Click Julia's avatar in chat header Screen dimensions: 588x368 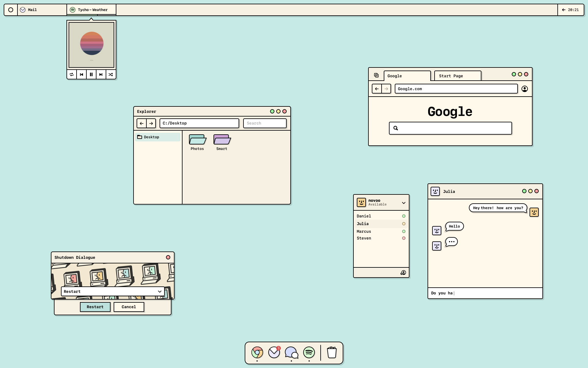(435, 191)
